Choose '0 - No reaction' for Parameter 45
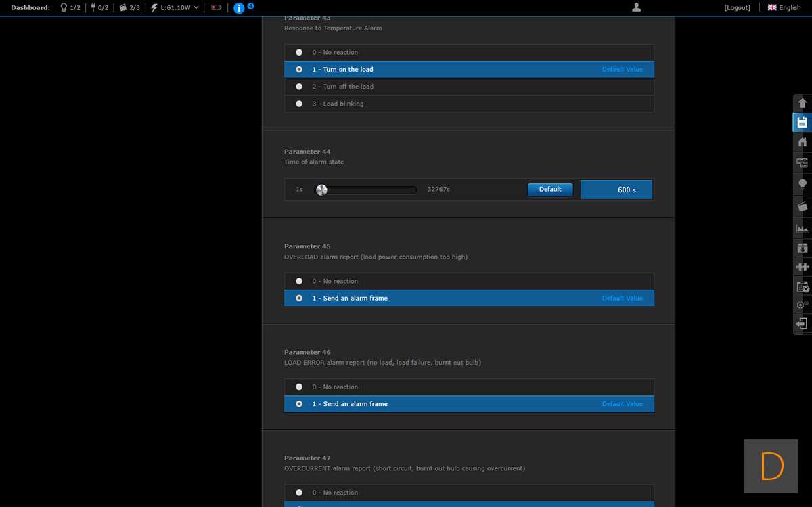The width and height of the screenshot is (812, 507). click(x=299, y=281)
